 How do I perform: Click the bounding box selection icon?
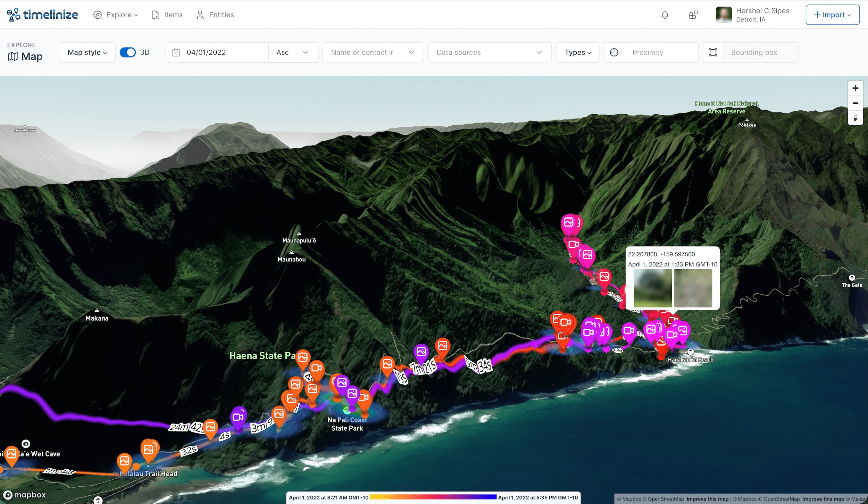pos(713,52)
